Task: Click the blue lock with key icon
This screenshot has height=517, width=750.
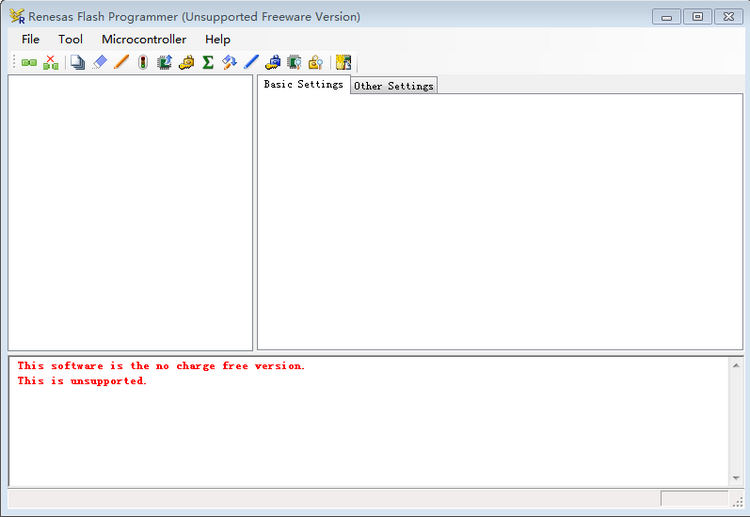Action: 273,62
